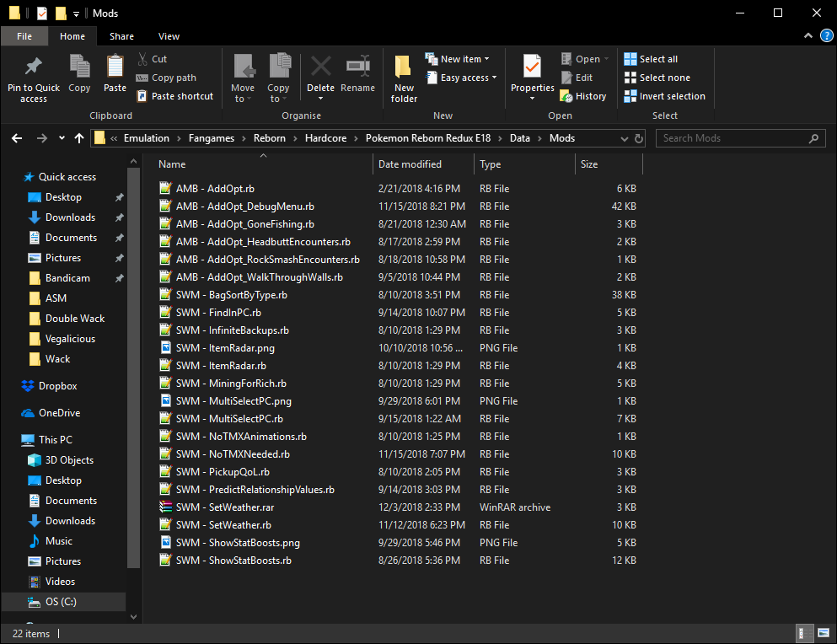837x644 pixels.
Task: Expand the address bar history dropdown
Action: 624,138
